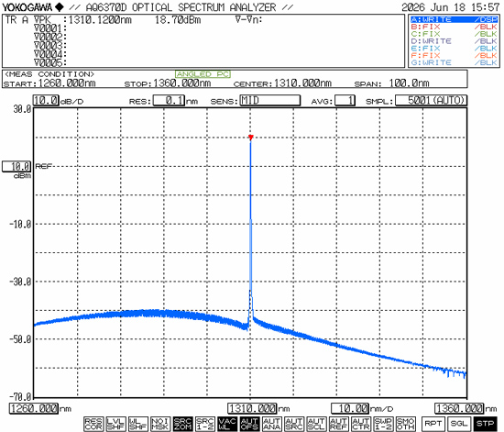The image size is (504, 432).
Task: Toggle the AUT SRC auto search indicator
Action: coord(294,424)
